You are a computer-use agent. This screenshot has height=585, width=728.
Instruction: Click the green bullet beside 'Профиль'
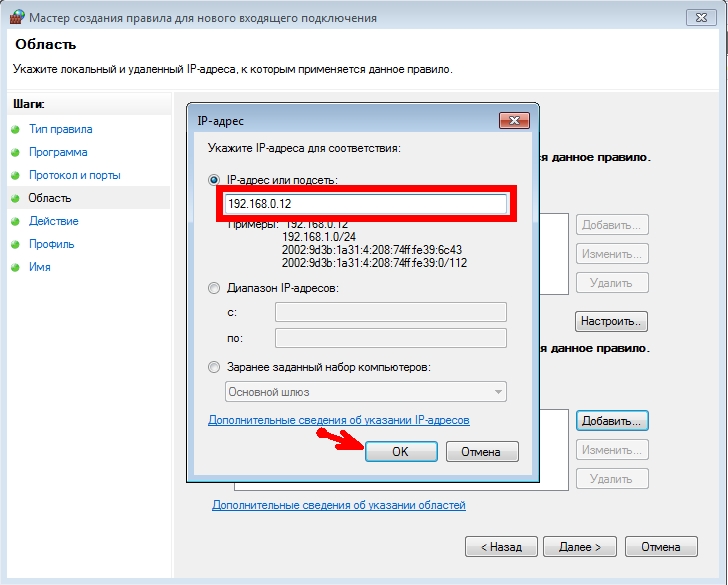pyautogui.click(x=15, y=244)
